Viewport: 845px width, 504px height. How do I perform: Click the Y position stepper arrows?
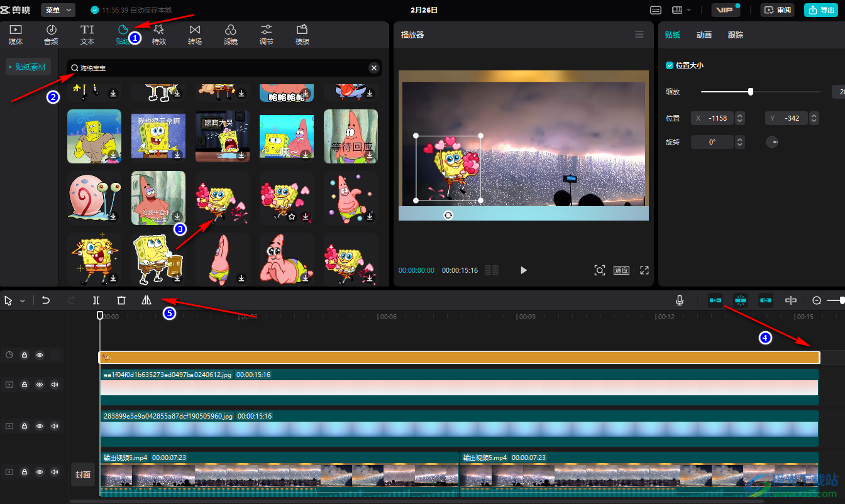point(814,118)
